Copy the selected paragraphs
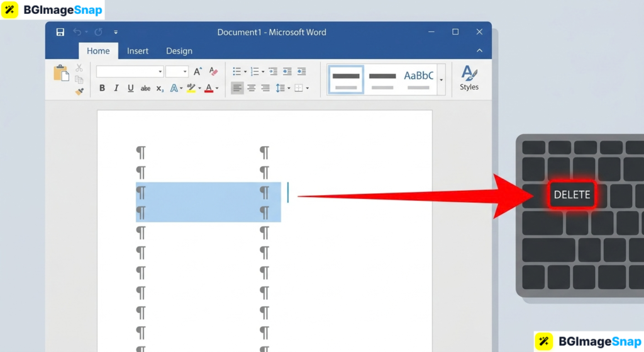The width and height of the screenshot is (644, 352). coord(79,79)
